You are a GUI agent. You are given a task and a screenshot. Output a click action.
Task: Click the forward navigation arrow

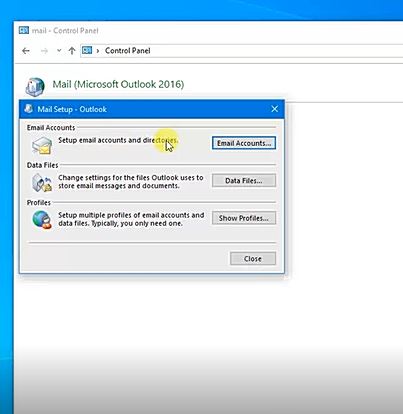point(44,51)
